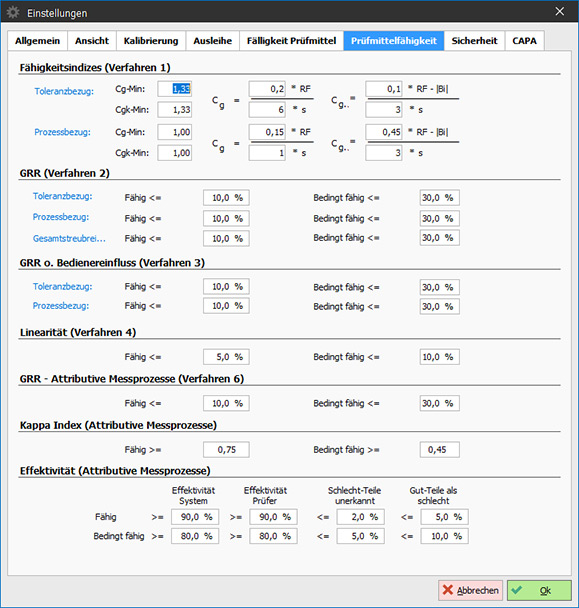The image size is (579, 608).
Task: Click the gear icon in the title bar
Action: tap(13, 12)
